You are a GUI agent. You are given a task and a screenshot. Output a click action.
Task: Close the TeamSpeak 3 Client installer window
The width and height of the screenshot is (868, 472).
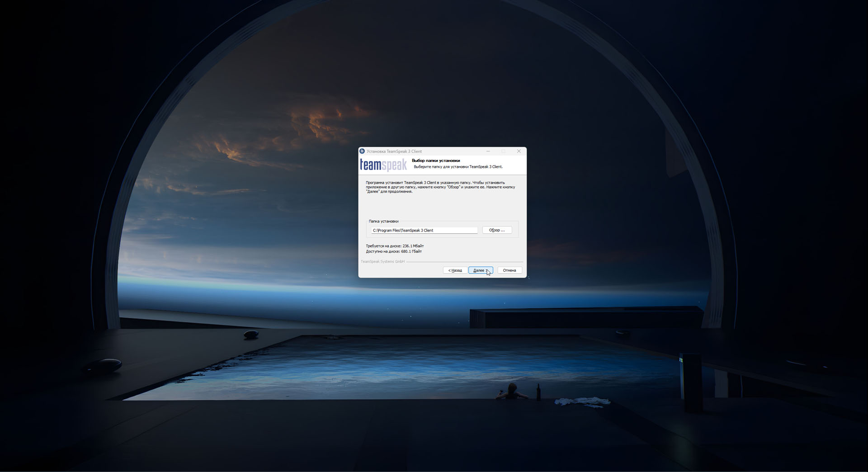[x=519, y=151]
